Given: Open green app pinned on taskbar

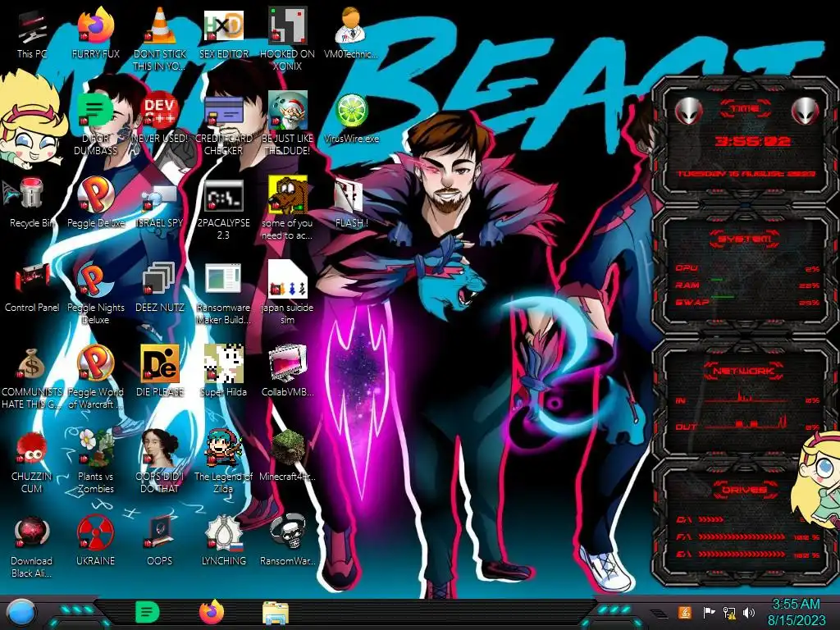Looking at the screenshot, I should [x=148, y=612].
